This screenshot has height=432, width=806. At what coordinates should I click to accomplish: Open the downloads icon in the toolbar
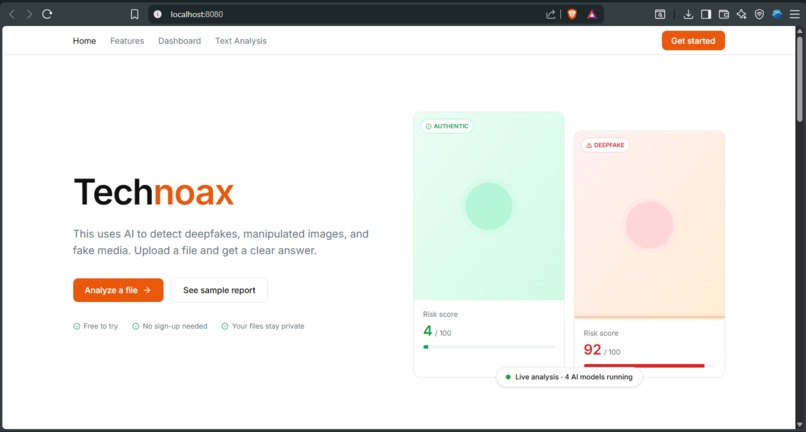point(688,14)
